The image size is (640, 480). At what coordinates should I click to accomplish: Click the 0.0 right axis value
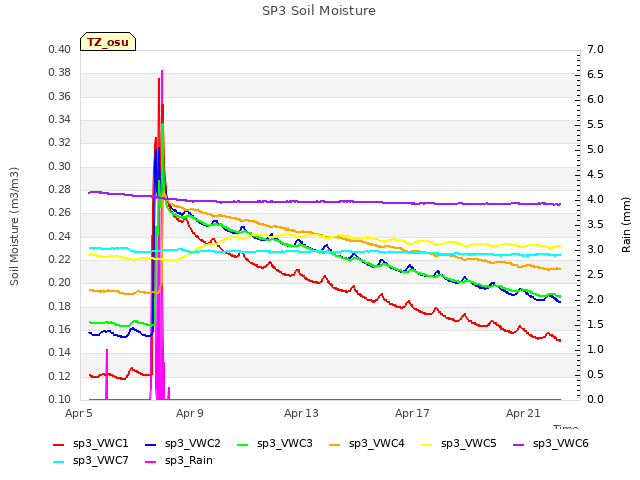pos(596,399)
